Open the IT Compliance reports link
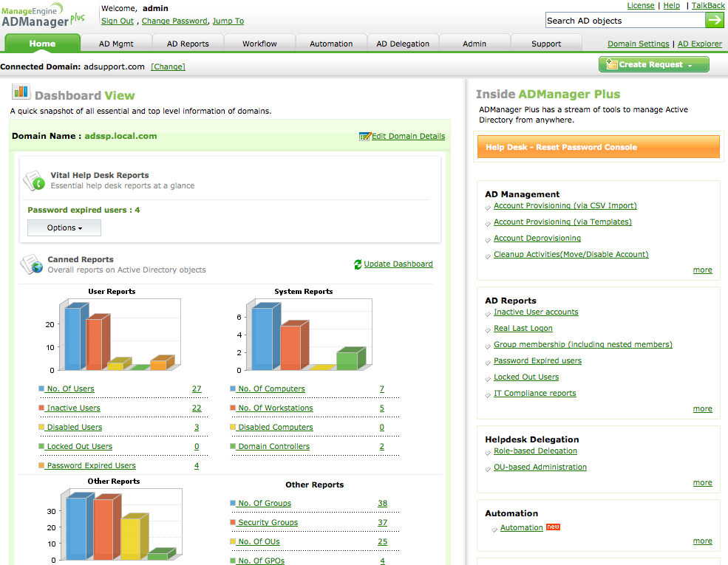The image size is (728, 565). 534,394
